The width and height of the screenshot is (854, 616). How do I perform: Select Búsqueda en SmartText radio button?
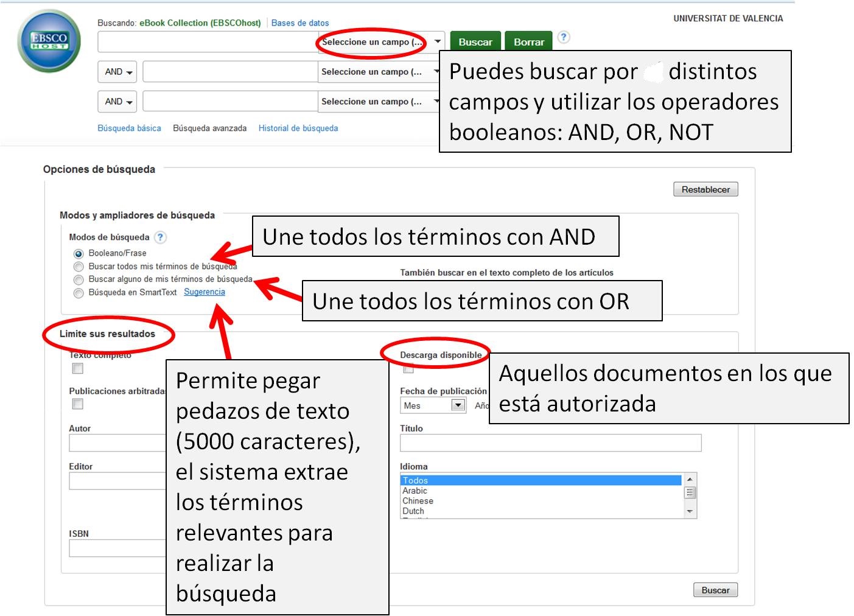tap(79, 293)
